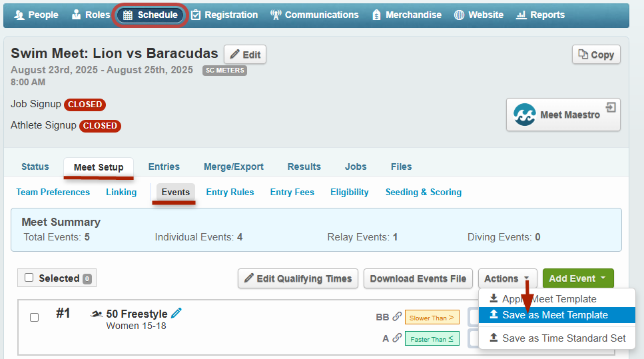Viewport: 644px width, 359px height.
Task: Switch to the Entries tab
Action: point(164,167)
